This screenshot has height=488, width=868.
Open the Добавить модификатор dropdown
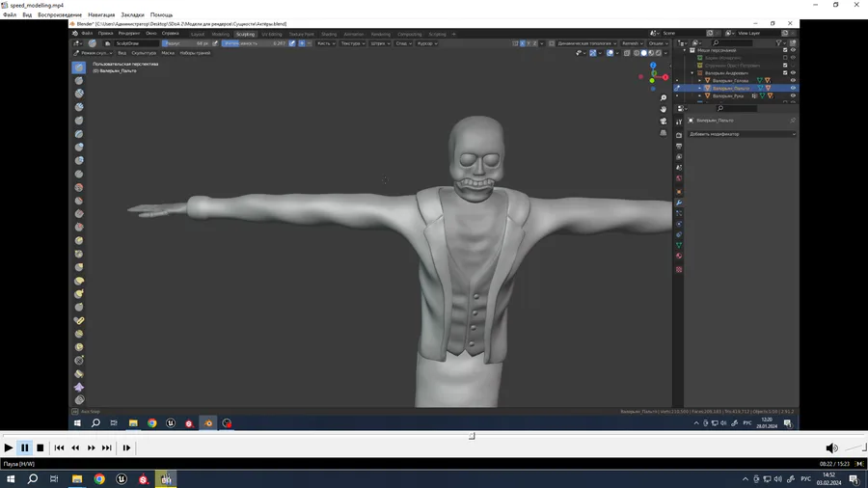[741, 134]
